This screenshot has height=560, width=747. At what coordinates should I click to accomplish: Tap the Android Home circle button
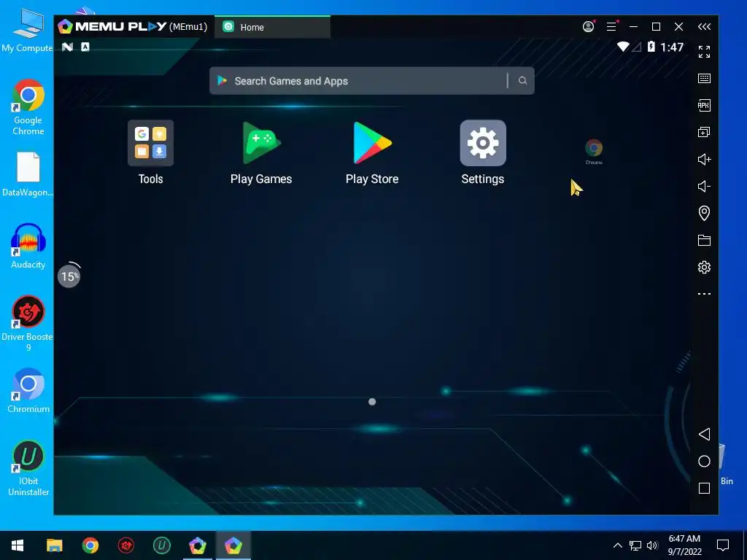[x=704, y=461]
